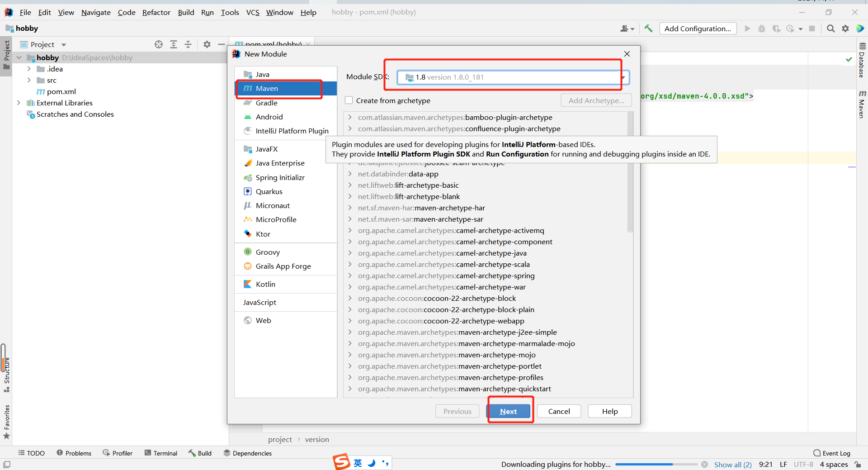Expand bamboo-plugin-archetype entry
Viewport: 868px width, 470px height.
[x=350, y=117]
